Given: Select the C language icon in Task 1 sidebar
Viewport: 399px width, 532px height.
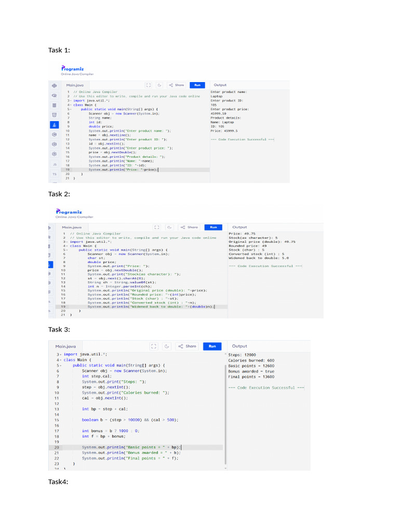Looking at the screenshot, I should pos(54,135).
